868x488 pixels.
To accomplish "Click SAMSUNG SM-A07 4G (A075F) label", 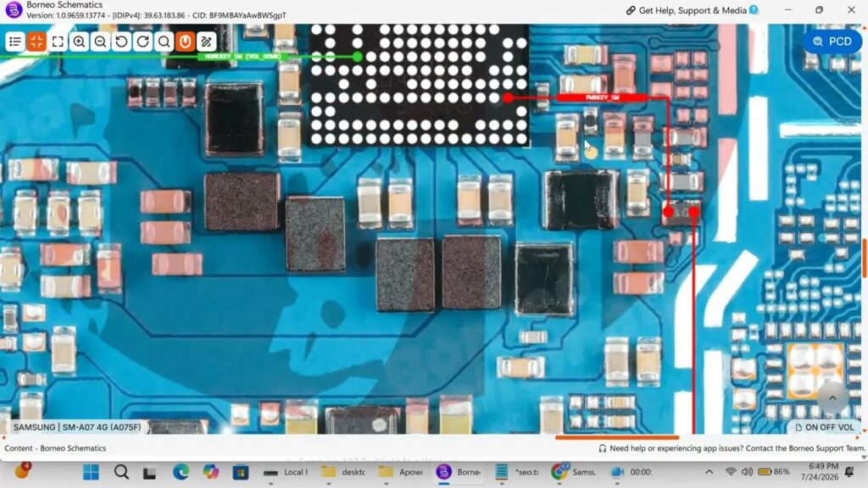I will pos(77,427).
